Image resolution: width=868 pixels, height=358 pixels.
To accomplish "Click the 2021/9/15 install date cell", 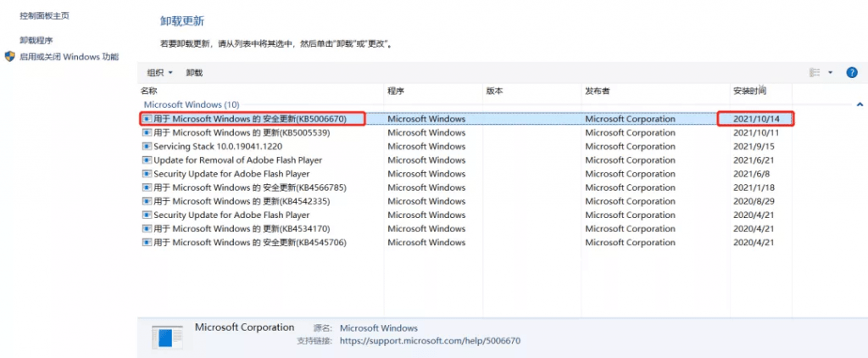I will click(754, 146).
